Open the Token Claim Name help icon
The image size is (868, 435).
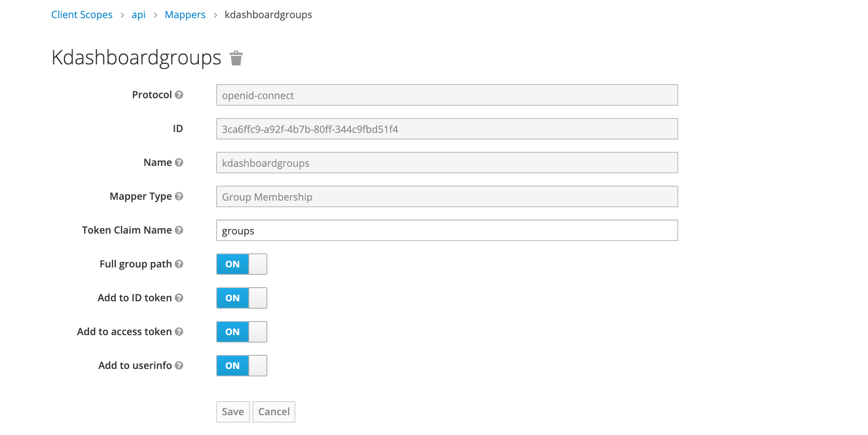coord(179,230)
